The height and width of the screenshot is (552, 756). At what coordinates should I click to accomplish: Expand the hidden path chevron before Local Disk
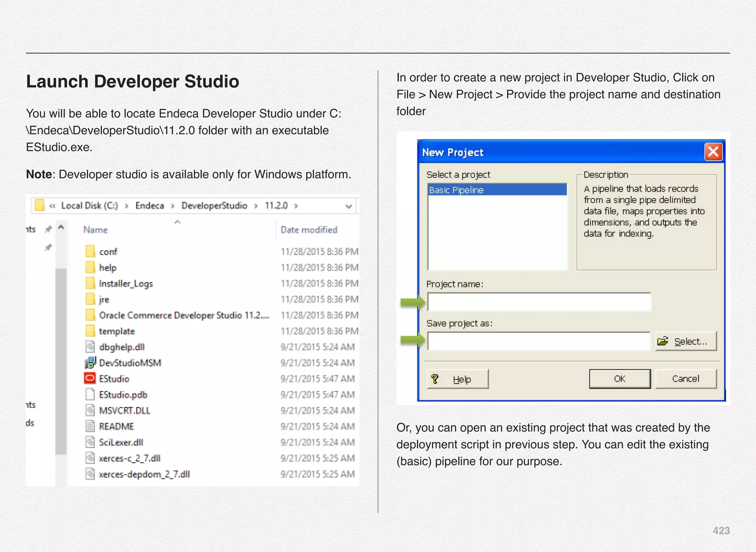click(x=52, y=206)
